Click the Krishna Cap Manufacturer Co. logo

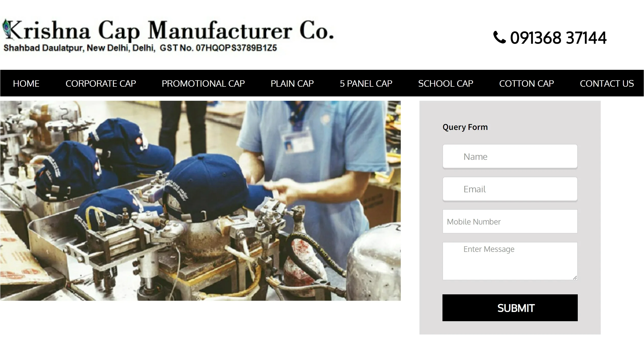coord(168,36)
